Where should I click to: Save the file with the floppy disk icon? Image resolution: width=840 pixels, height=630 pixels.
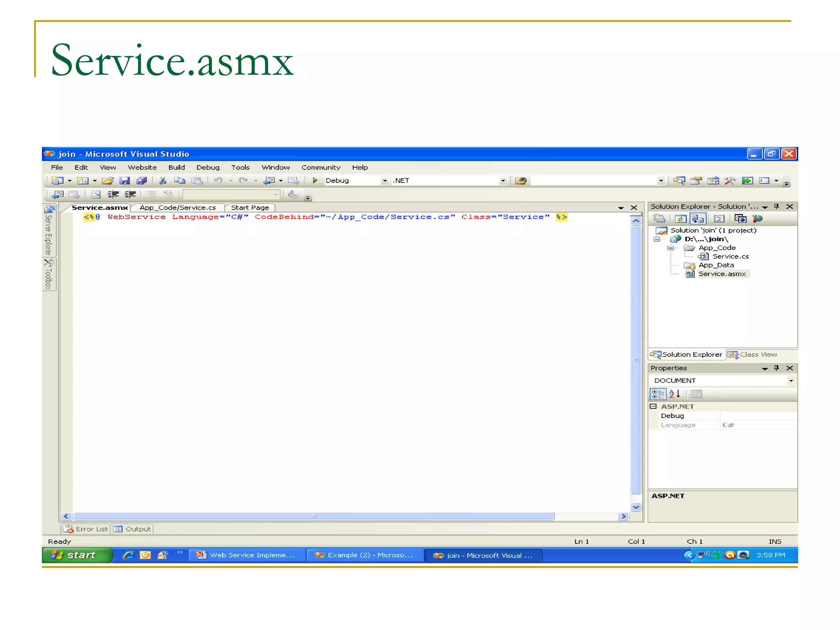point(125,180)
